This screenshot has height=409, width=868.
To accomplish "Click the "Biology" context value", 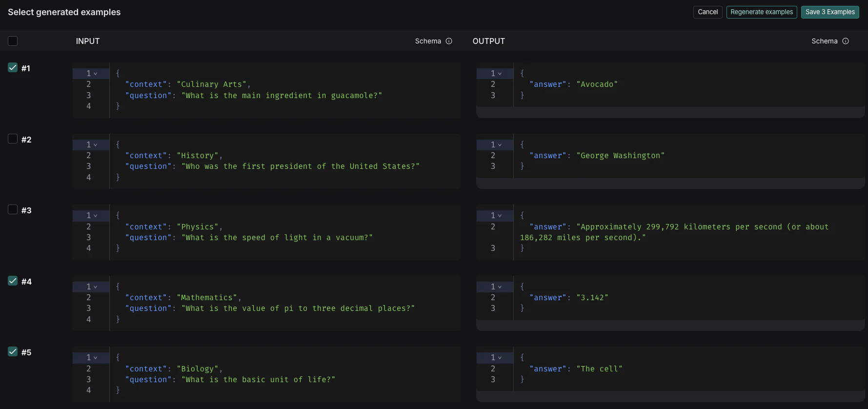I will click(x=197, y=369).
